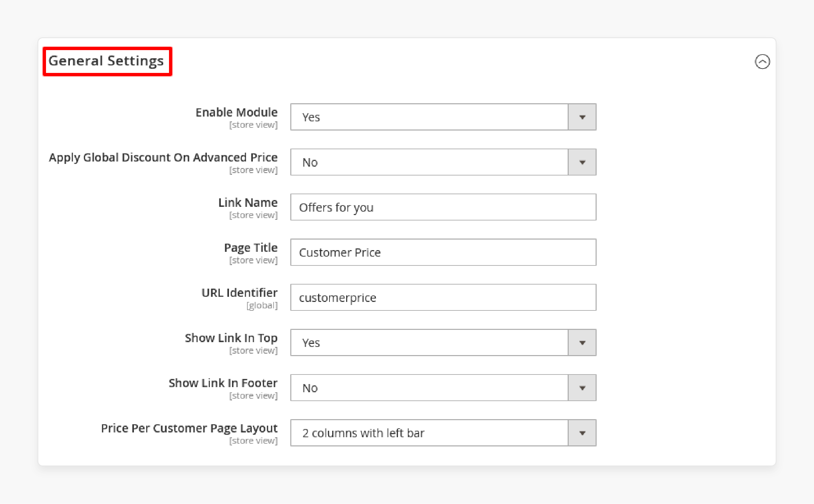Image resolution: width=814 pixels, height=504 pixels.
Task: Click the Show Link In Top label
Action: (x=231, y=338)
